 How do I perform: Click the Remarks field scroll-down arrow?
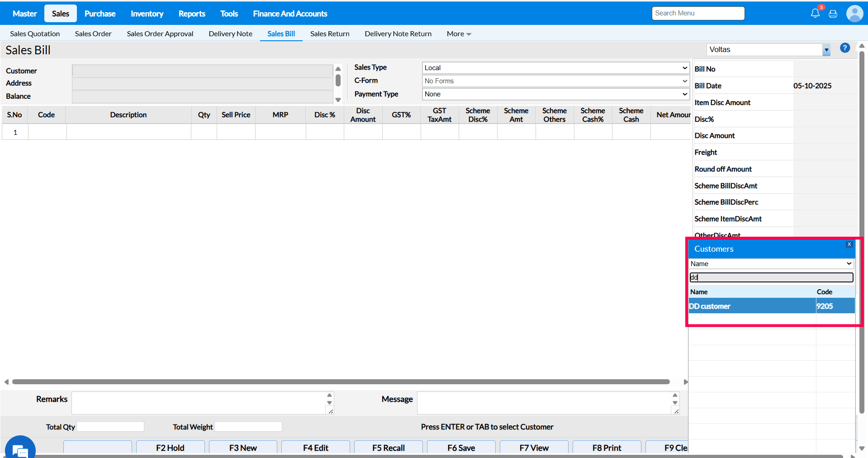(329, 402)
